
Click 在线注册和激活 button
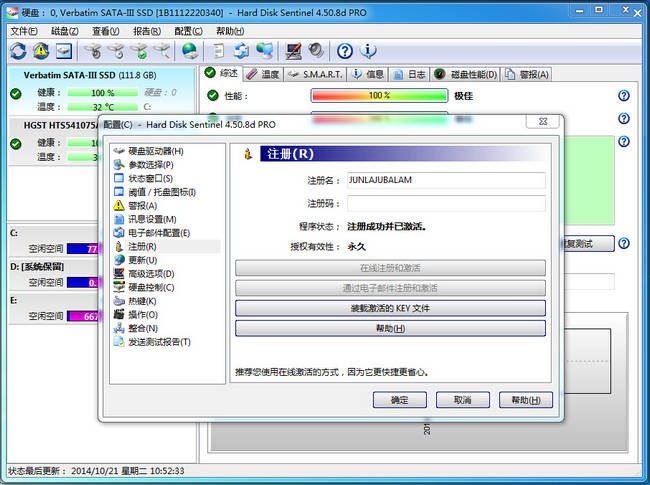pos(390,268)
